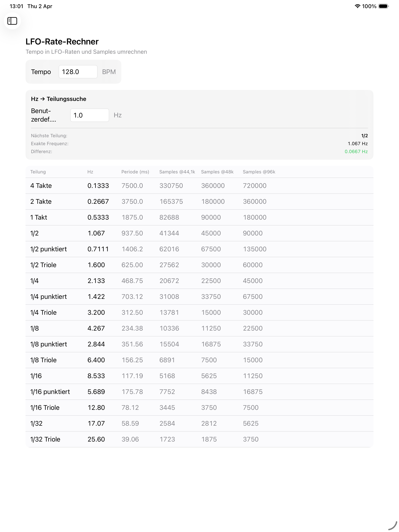The image size is (399, 532).
Task: Click the Samples @44,1k column header
Action: coord(177,172)
